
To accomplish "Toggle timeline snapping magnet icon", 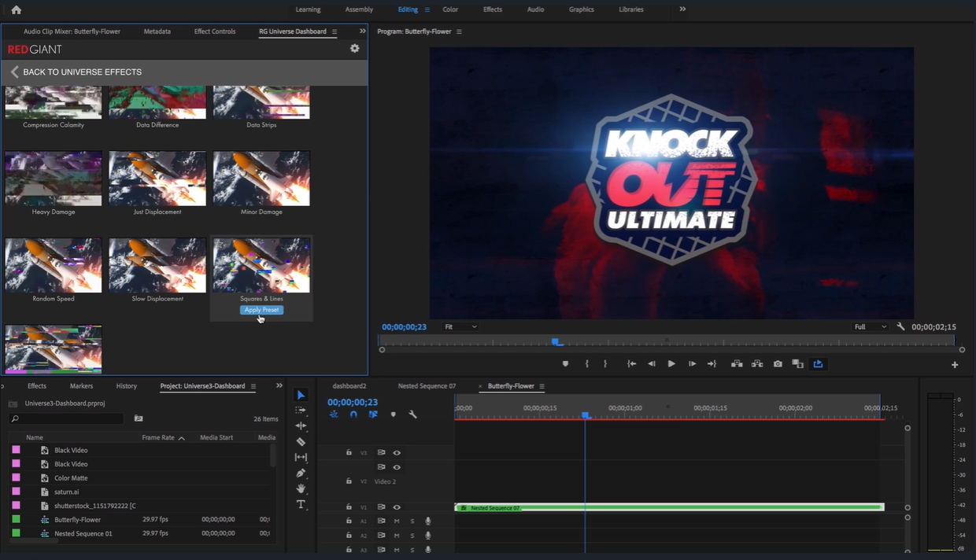I will [x=353, y=414].
